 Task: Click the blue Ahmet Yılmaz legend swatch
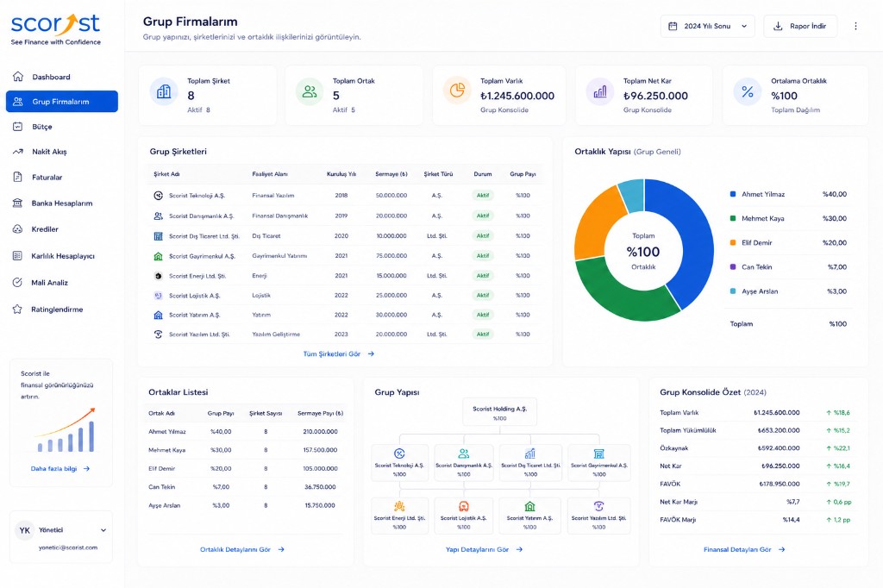(733, 194)
